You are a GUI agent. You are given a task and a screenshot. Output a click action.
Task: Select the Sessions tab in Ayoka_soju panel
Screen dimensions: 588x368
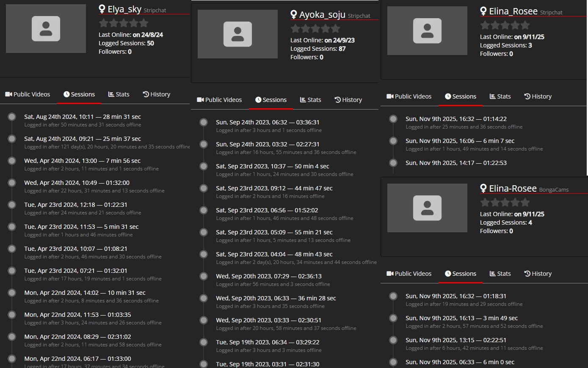click(x=271, y=100)
